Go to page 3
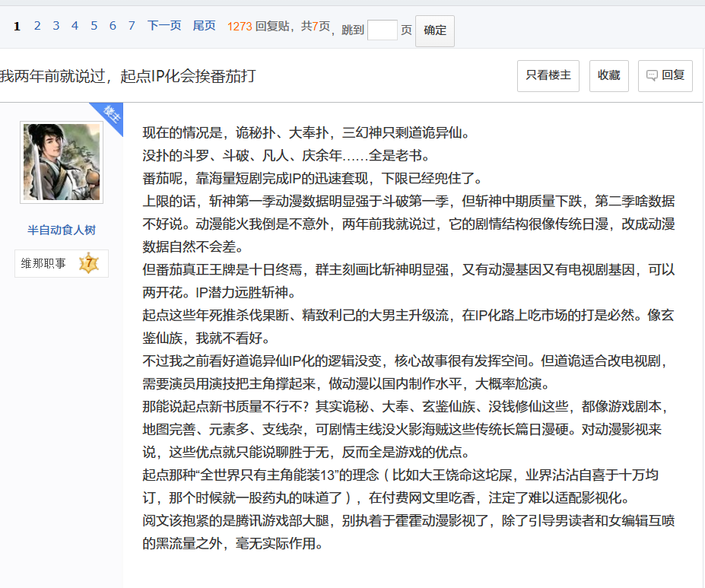705x588 pixels. [x=56, y=26]
